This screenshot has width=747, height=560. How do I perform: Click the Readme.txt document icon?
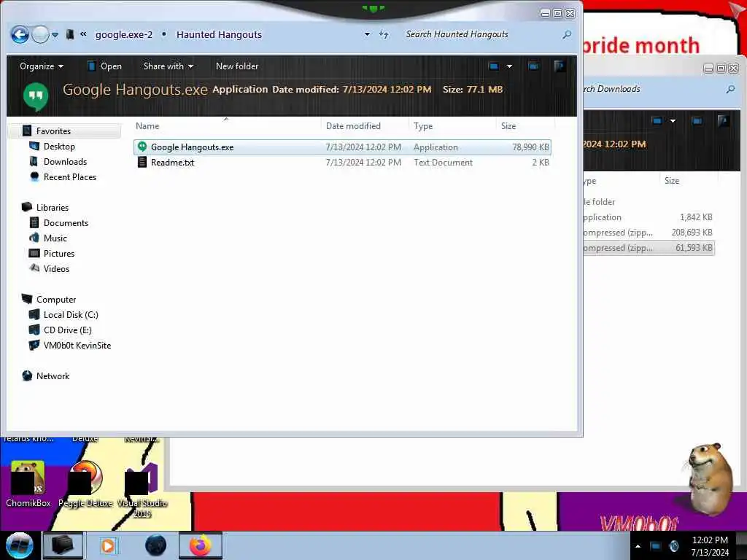pos(142,163)
